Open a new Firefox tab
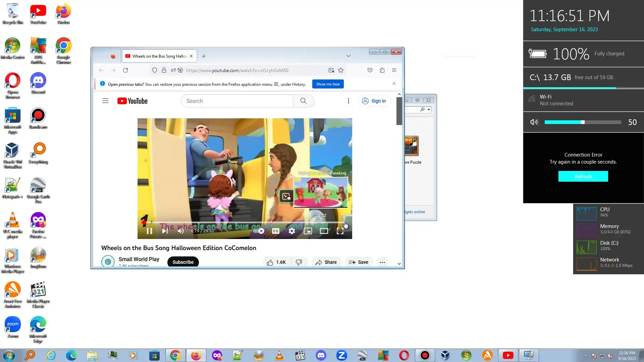The image size is (644, 362). click(x=204, y=56)
